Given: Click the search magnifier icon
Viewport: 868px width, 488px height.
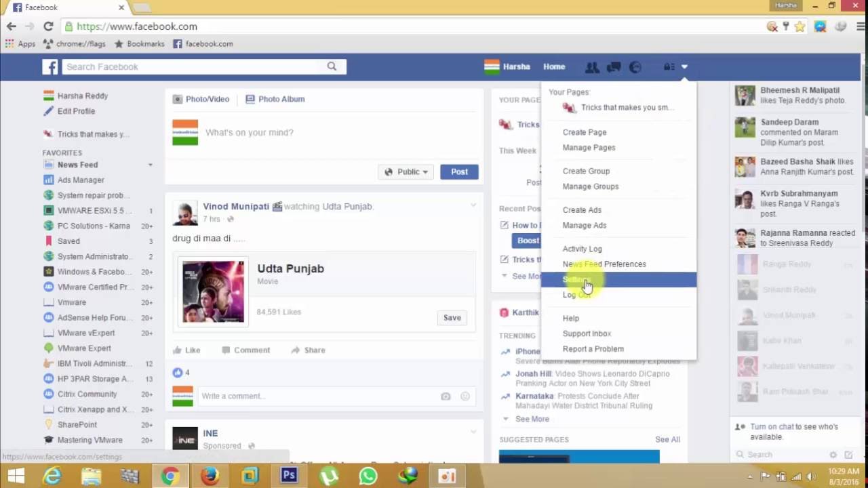Looking at the screenshot, I should pyautogui.click(x=332, y=66).
